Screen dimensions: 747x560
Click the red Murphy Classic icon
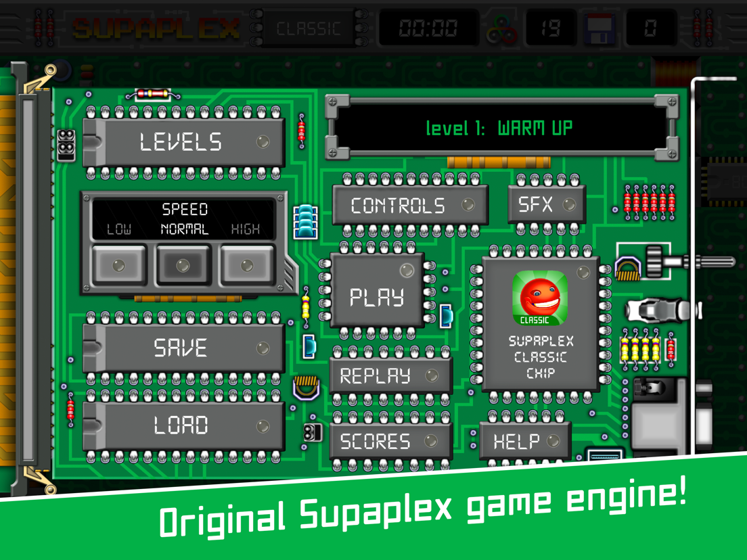coord(540,298)
